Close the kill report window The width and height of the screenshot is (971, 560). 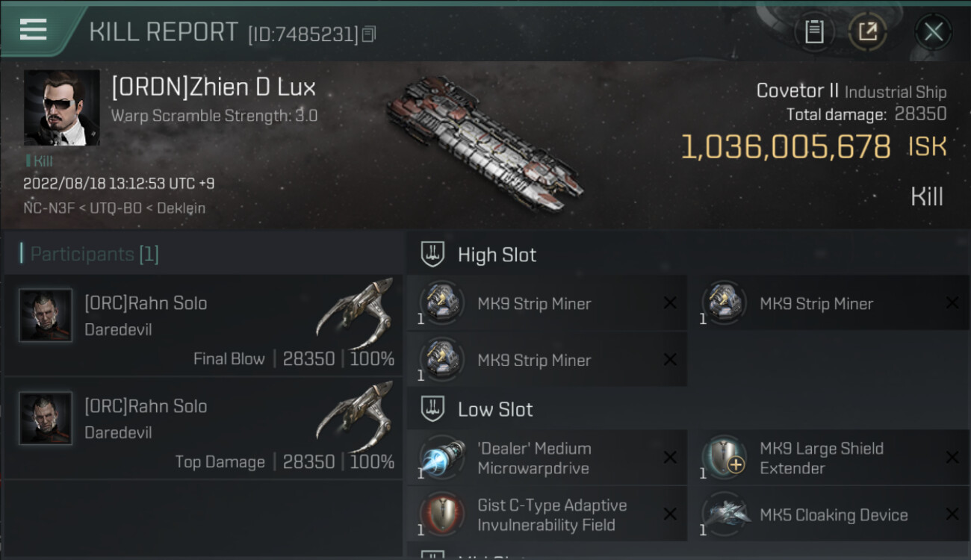[x=933, y=31]
